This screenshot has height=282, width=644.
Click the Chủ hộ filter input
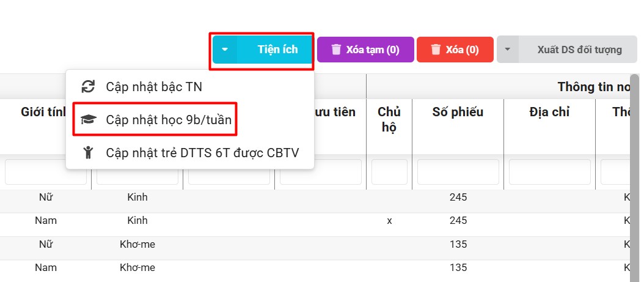(389, 172)
